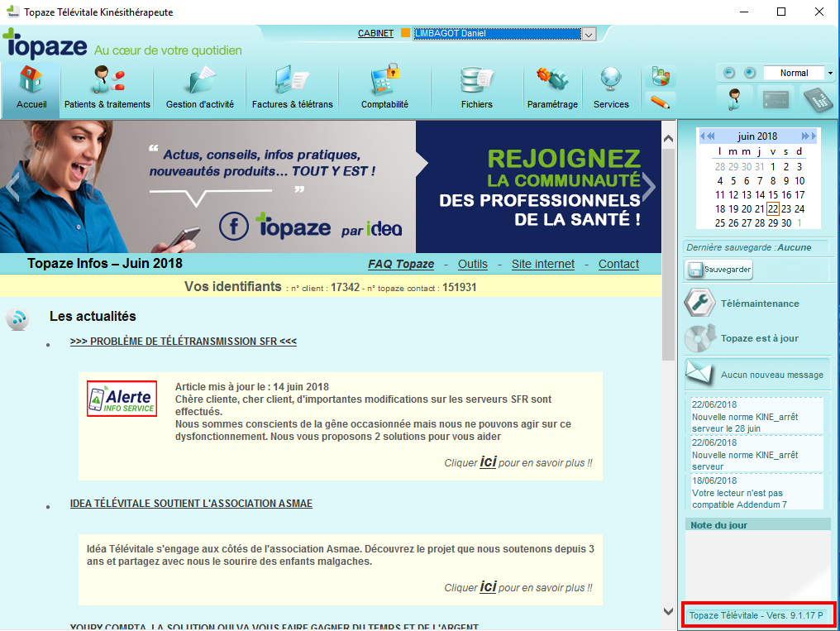Show next banner slide with right arrow
This screenshot has width=840, height=631.
point(649,187)
